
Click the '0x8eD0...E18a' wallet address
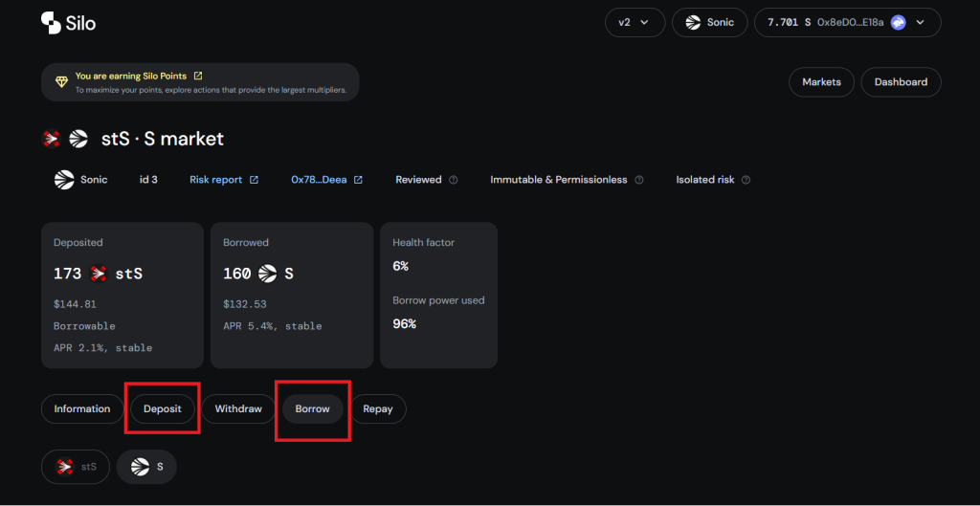coord(851,23)
